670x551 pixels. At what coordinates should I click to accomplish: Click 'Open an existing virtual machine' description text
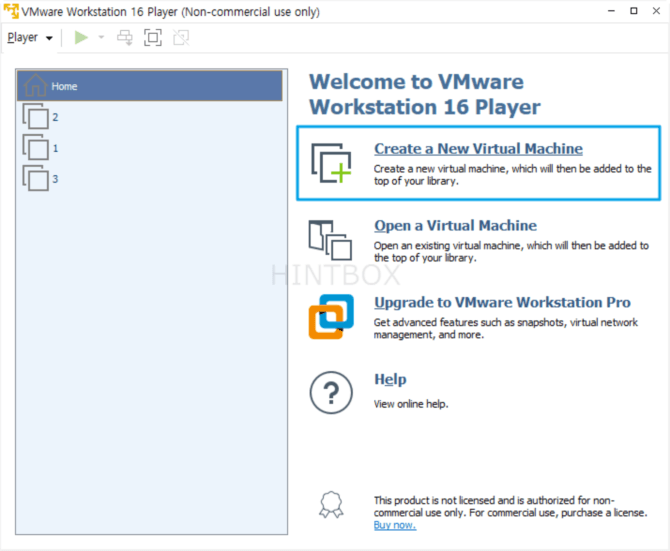coord(511,252)
